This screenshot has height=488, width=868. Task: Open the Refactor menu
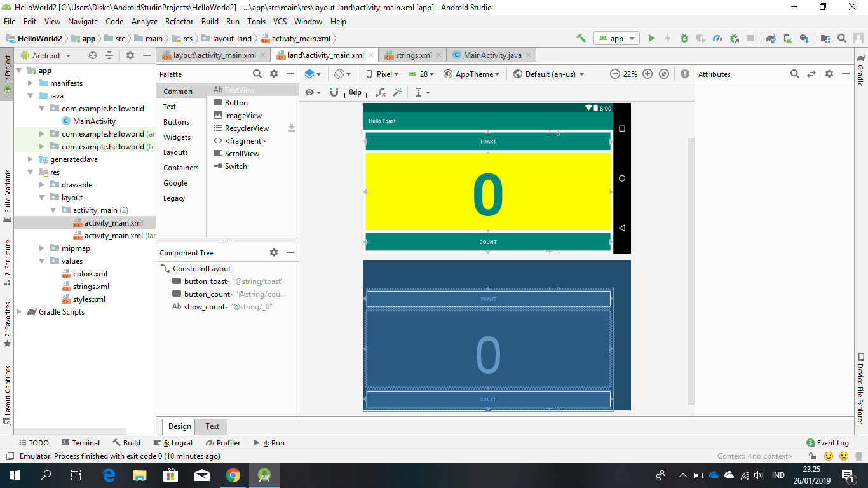179,21
